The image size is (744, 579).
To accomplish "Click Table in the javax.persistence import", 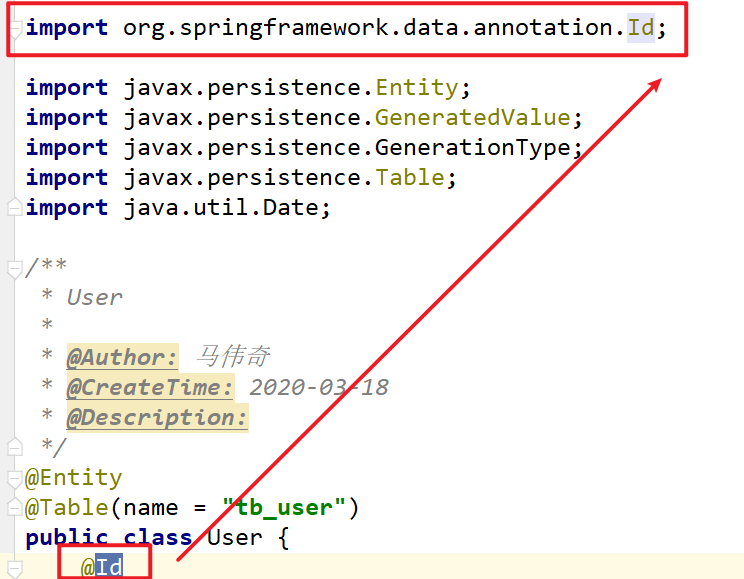I will [410, 178].
